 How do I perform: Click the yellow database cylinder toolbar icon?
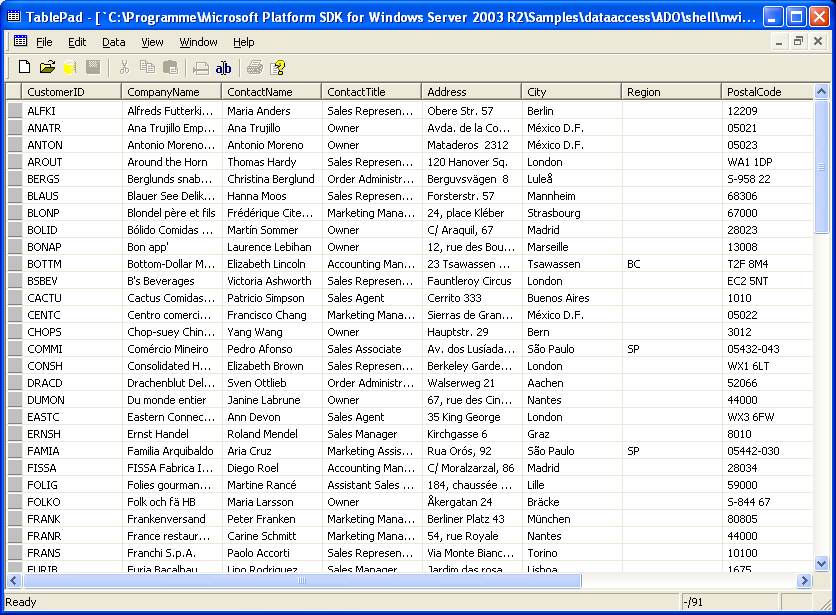pos(70,67)
